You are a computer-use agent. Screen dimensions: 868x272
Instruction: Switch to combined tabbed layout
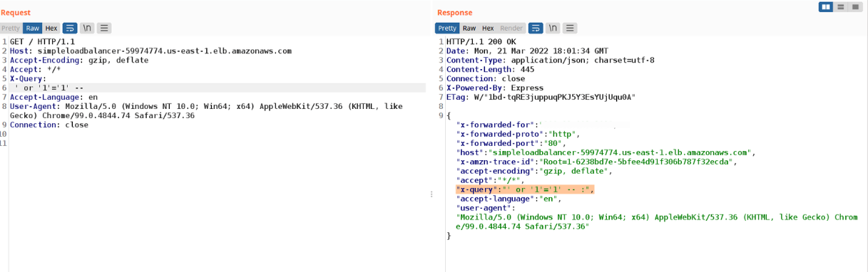click(854, 6)
